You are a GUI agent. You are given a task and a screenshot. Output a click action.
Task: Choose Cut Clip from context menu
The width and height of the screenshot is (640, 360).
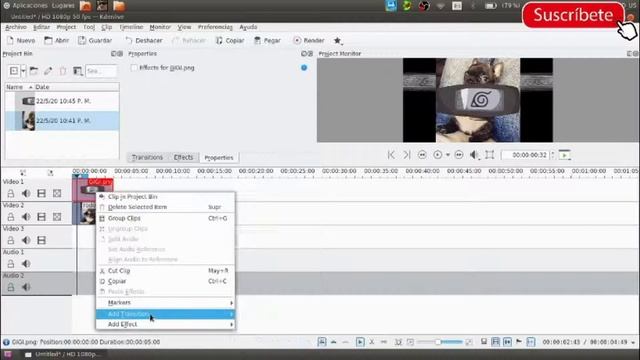[165, 271]
